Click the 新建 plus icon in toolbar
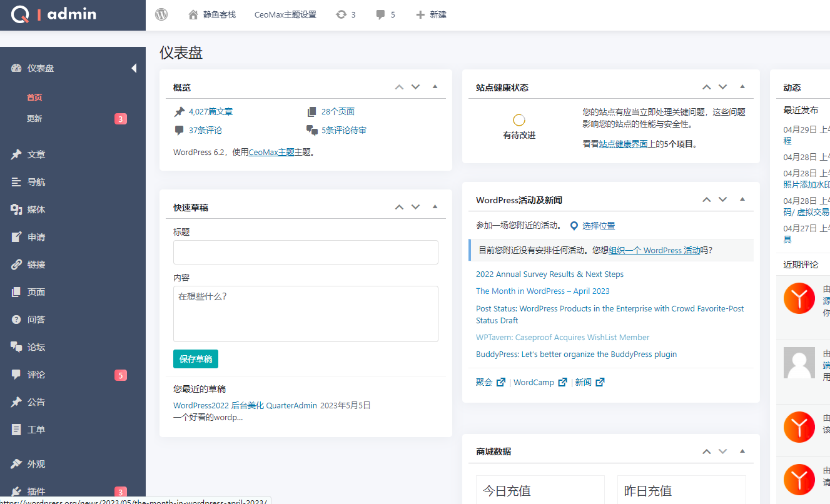 click(x=420, y=14)
